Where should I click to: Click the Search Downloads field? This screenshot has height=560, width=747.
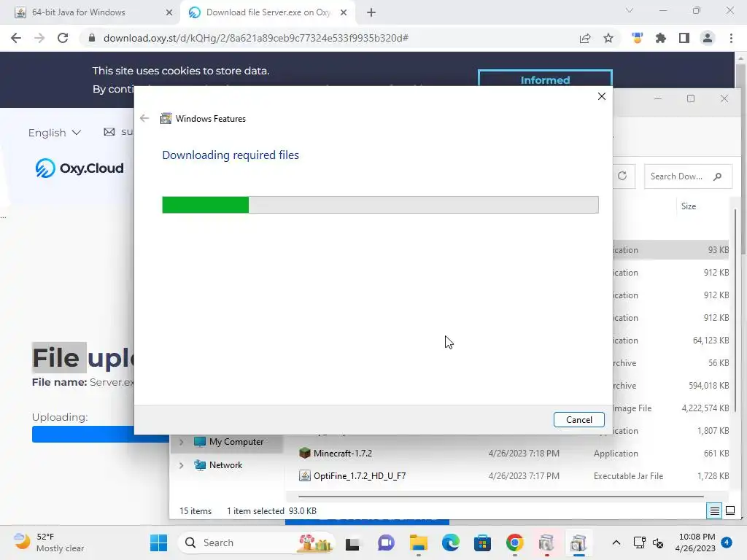[687, 176]
